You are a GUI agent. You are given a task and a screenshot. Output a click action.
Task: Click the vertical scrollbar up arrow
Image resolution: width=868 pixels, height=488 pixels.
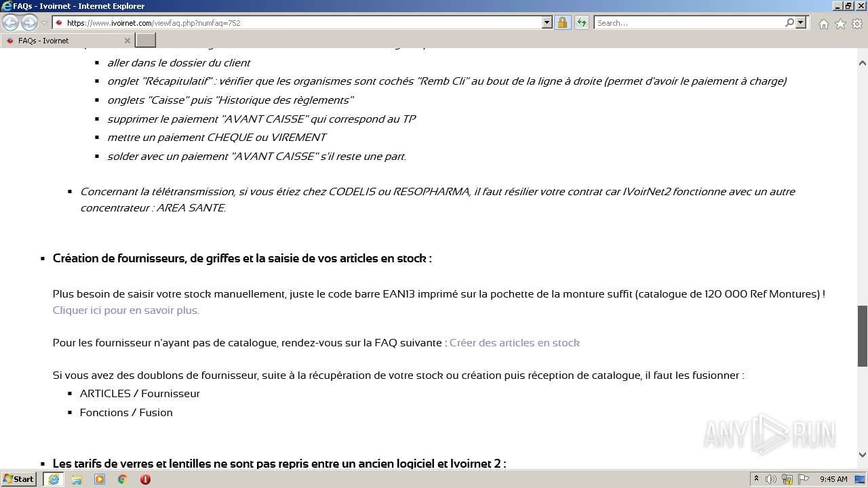point(863,63)
